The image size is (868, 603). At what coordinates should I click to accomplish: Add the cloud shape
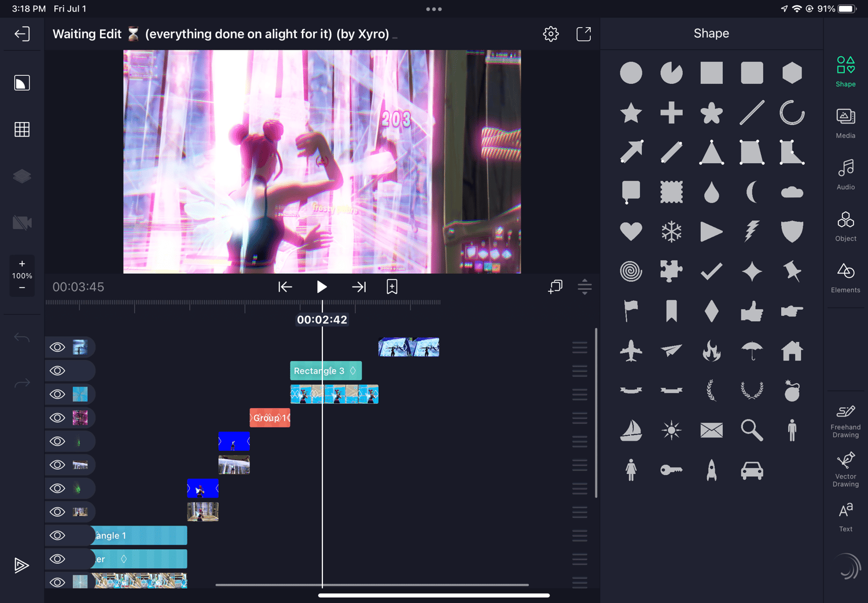pyautogui.click(x=792, y=192)
